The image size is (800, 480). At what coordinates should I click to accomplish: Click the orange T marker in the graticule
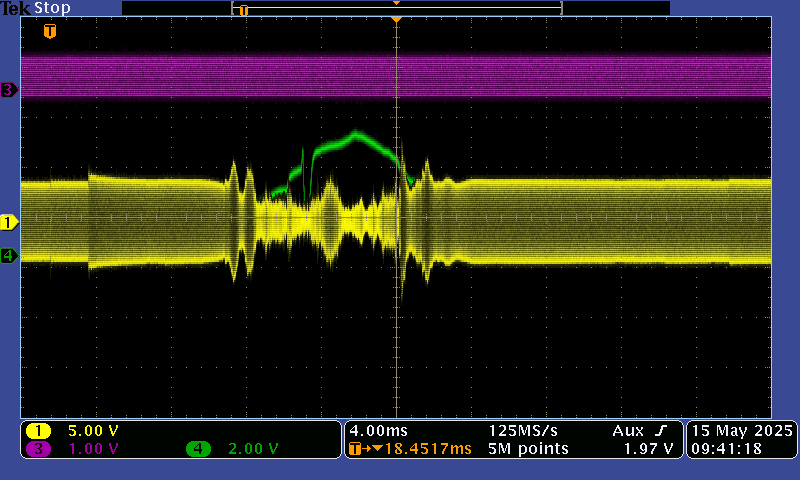[x=49, y=31]
